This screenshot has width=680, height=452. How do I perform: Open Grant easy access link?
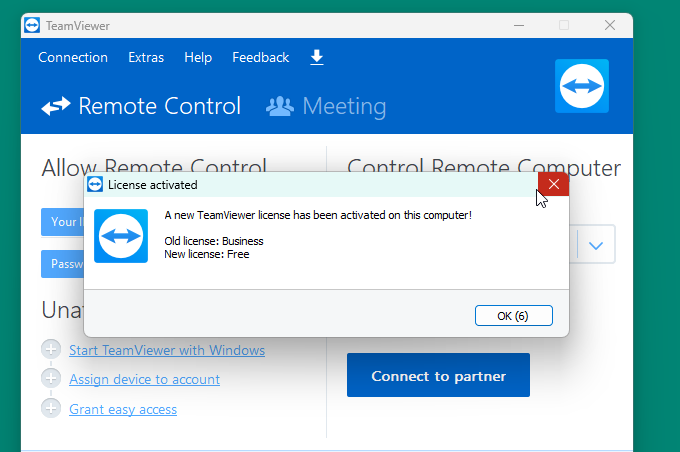click(x=123, y=409)
